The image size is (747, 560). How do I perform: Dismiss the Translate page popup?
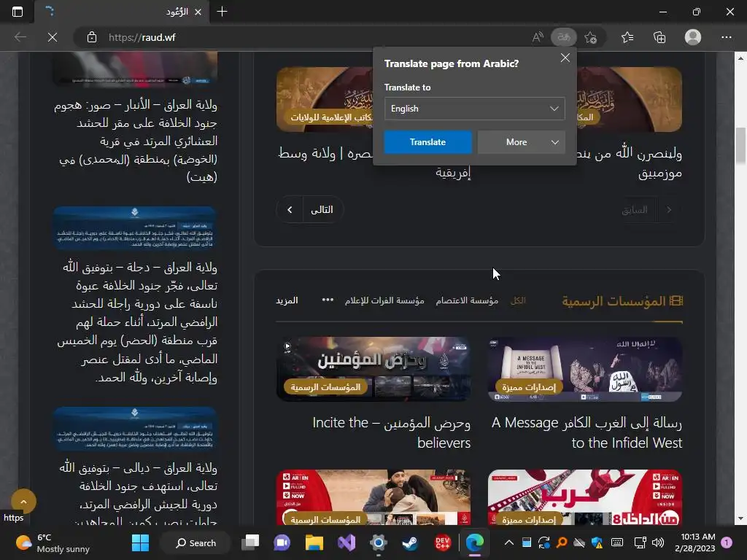[x=565, y=58]
